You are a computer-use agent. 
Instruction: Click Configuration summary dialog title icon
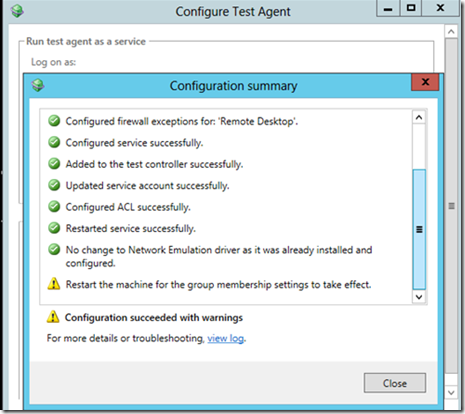tap(38, 85)
